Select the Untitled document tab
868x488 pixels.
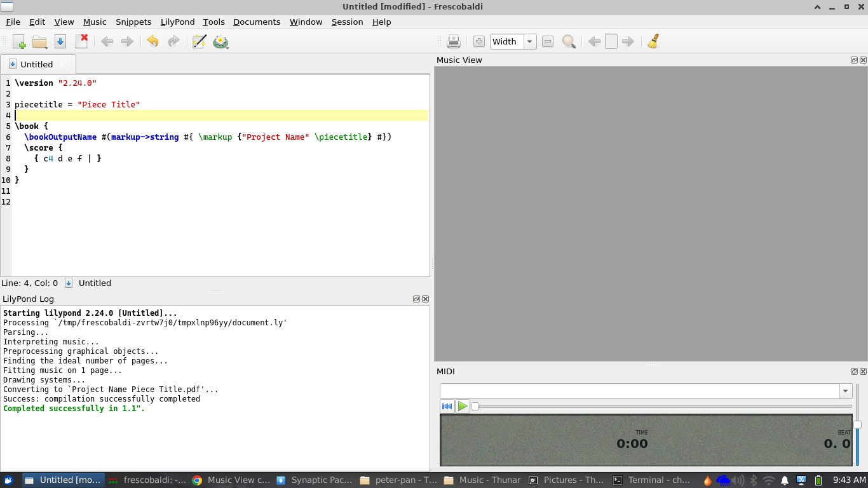[38, 64]
